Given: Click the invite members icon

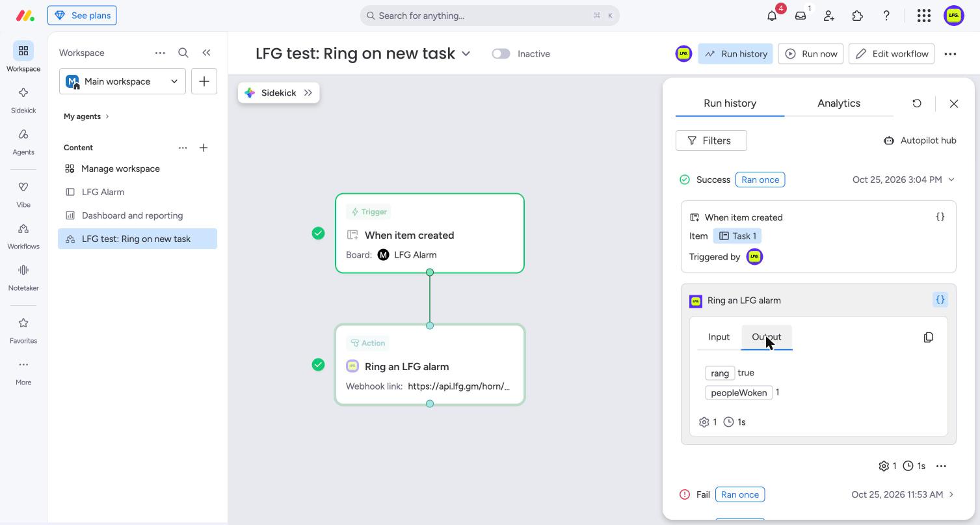Looking at the screenshot, I should click(829, 16).
